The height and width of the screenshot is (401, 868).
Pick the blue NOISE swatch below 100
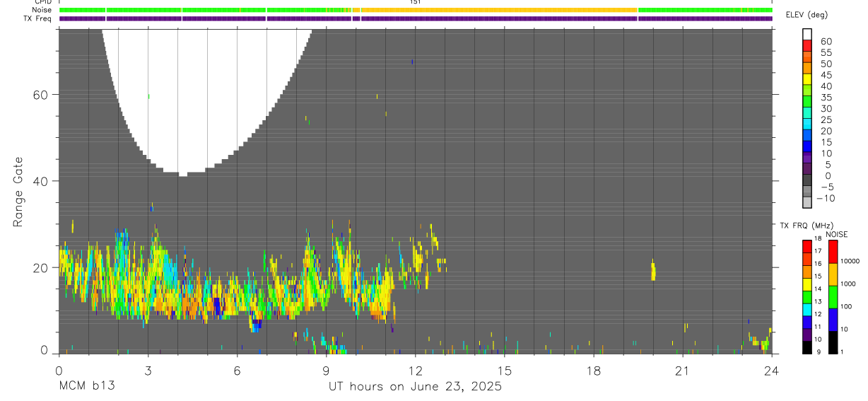click(x=833, y=319)
